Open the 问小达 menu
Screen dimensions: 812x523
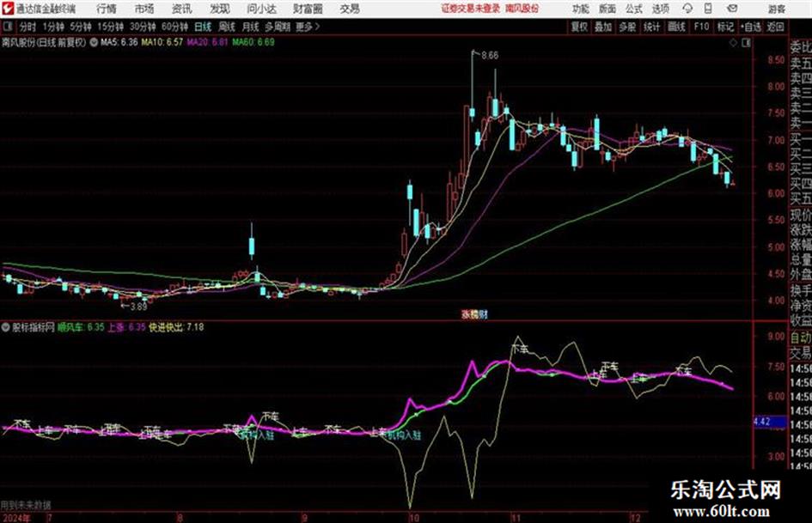(x=261, y=9)
